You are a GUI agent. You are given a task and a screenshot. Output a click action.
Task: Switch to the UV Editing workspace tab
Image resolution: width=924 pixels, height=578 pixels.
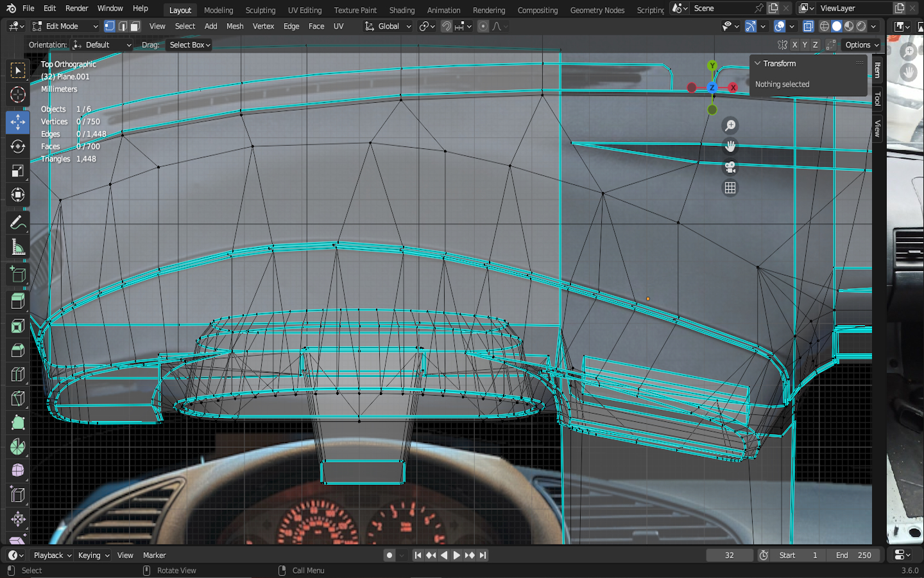(x=305, y=10)
